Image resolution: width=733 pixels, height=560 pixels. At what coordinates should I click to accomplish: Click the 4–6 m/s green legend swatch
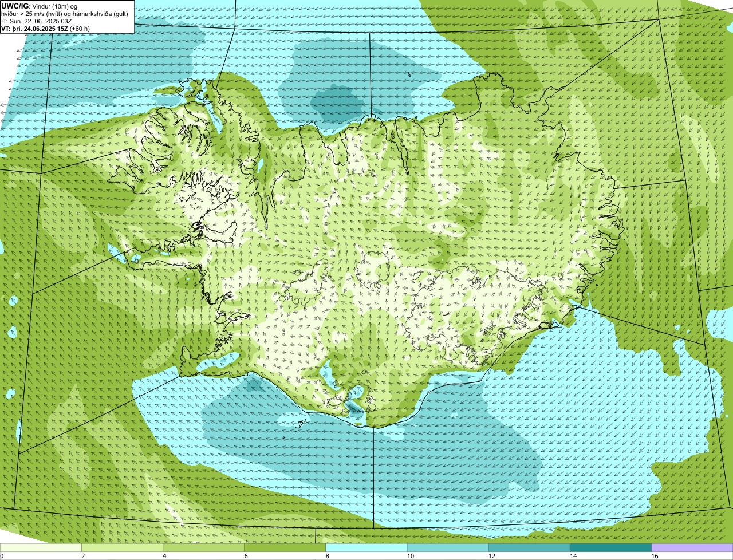(203, 548)
